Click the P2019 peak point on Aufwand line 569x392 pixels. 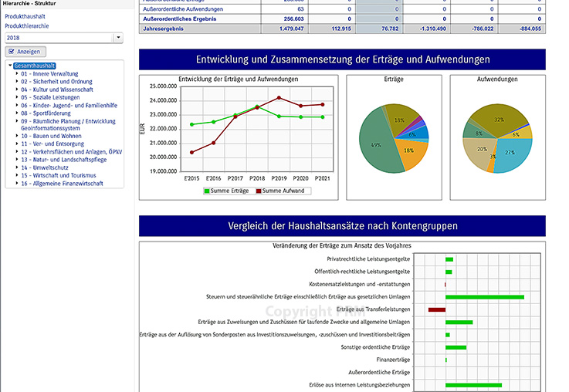click(279, 97)
